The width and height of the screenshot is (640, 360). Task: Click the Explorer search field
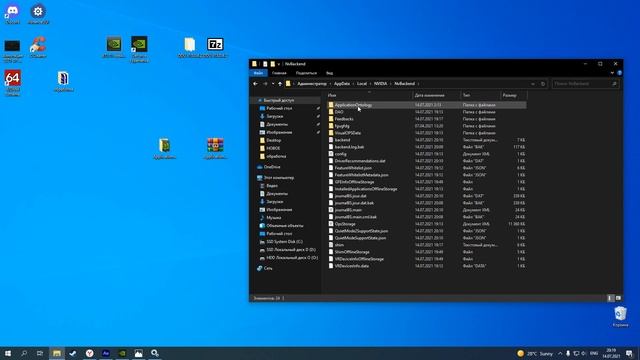(585, 84)
